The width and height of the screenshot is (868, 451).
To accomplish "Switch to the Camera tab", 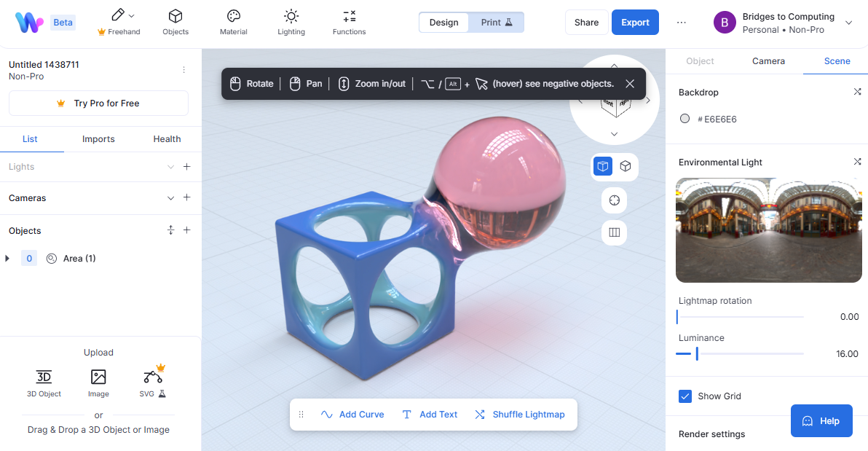I will pos(768,61).
